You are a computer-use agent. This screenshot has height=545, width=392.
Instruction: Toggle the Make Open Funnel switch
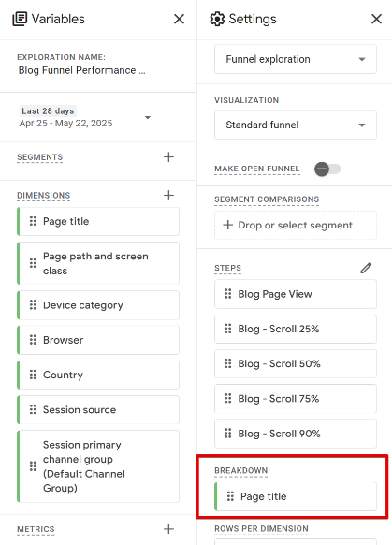point(327,169)
